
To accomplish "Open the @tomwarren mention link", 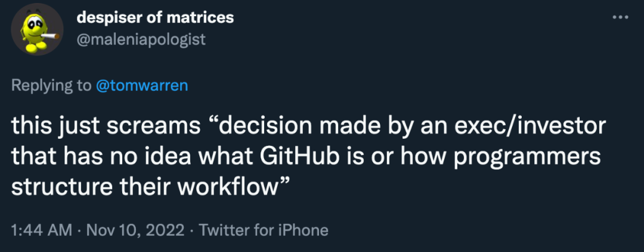I will (x=142, y=85).
